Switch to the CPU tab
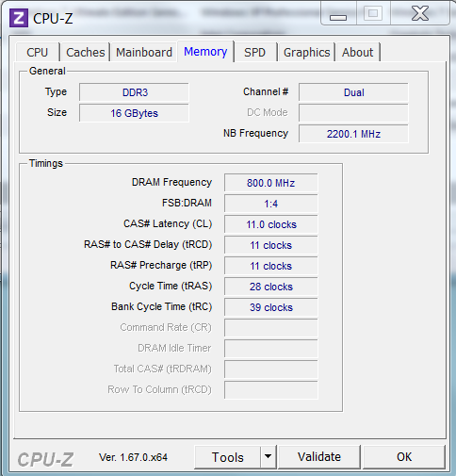Image resolution: width=456 pixels, height=476 pixels. coord(38,53)
